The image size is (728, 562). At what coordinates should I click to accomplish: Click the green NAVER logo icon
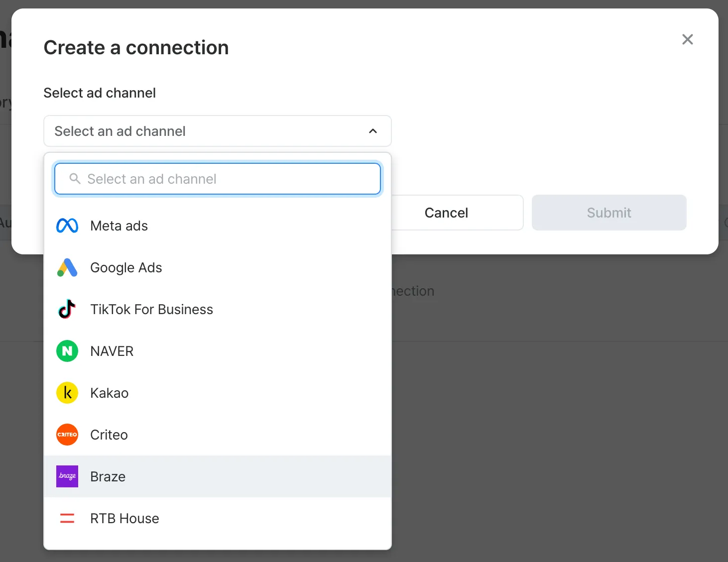tap(67, 351)
